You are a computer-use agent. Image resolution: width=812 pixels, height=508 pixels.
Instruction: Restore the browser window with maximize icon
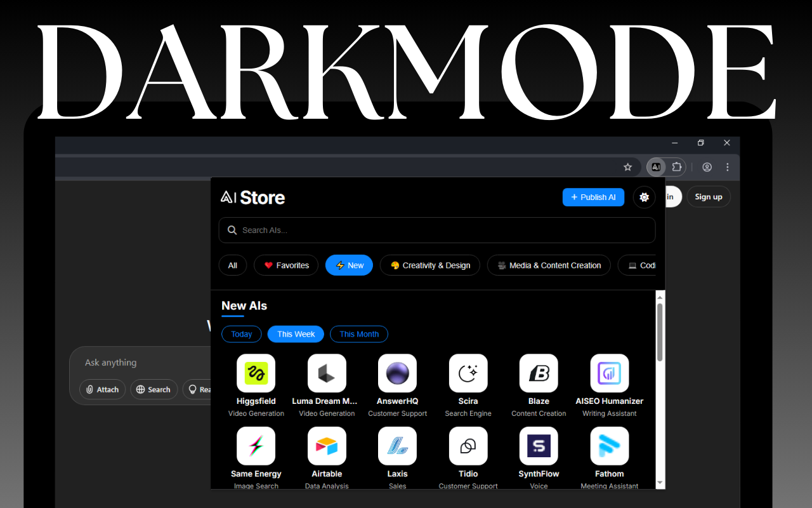(700, 143)
